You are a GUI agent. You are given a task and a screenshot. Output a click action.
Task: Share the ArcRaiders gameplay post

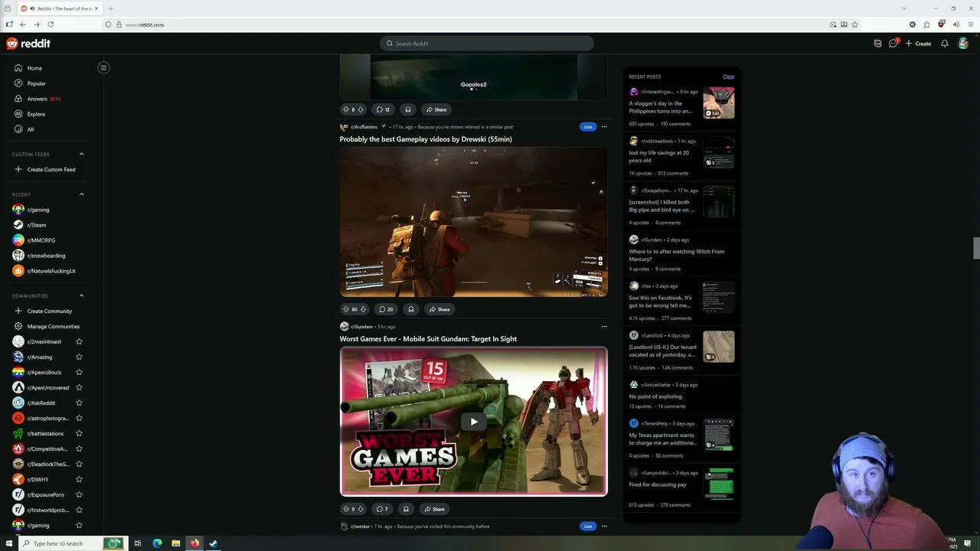point(439,309)
